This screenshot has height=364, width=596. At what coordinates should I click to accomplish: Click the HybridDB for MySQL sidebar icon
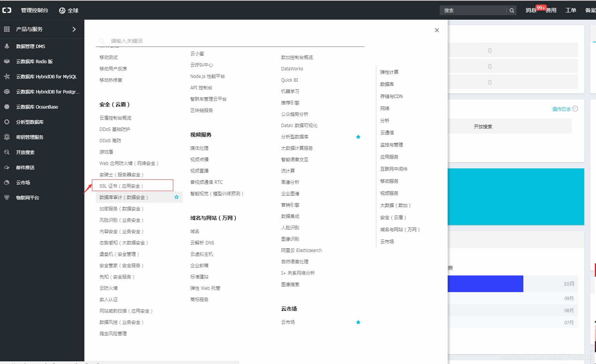coord(7,76)
